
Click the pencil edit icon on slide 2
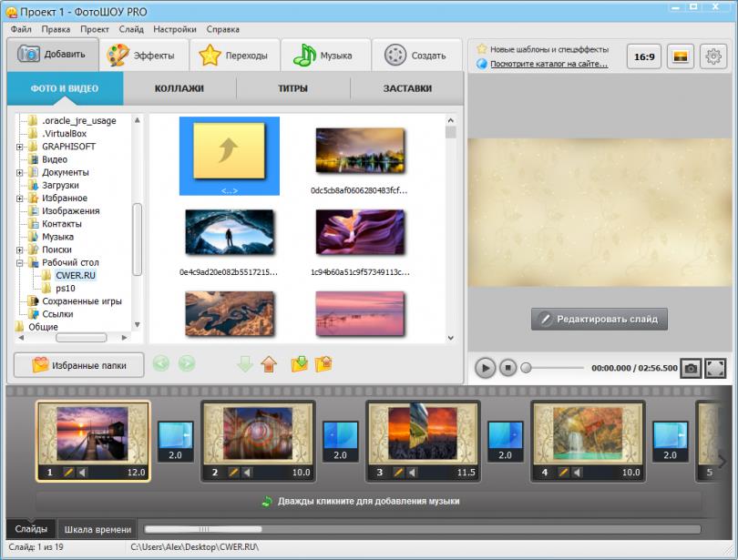point(233,473)
